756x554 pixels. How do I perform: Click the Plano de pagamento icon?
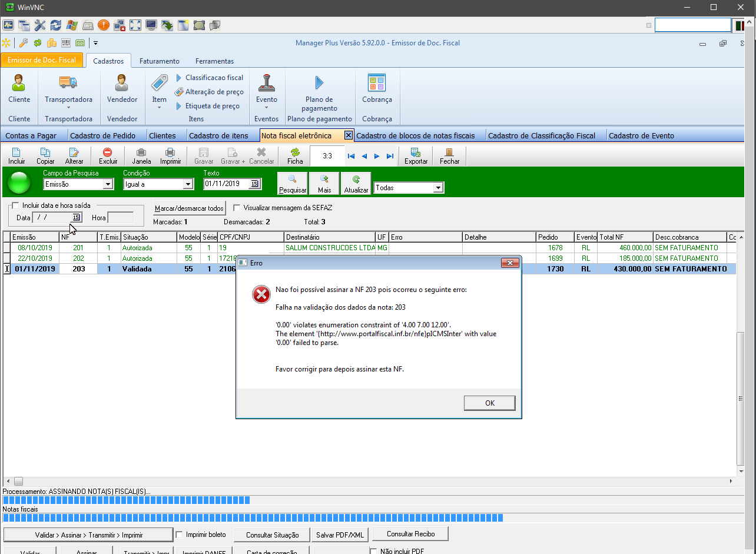(319, 84)
